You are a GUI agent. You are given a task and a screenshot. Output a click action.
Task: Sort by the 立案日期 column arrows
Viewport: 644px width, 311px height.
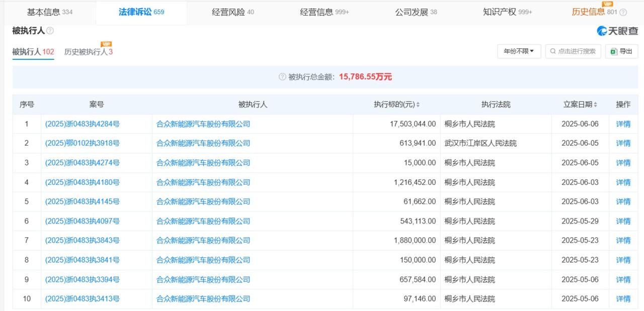pyautogui.click(x=595, y=105)
